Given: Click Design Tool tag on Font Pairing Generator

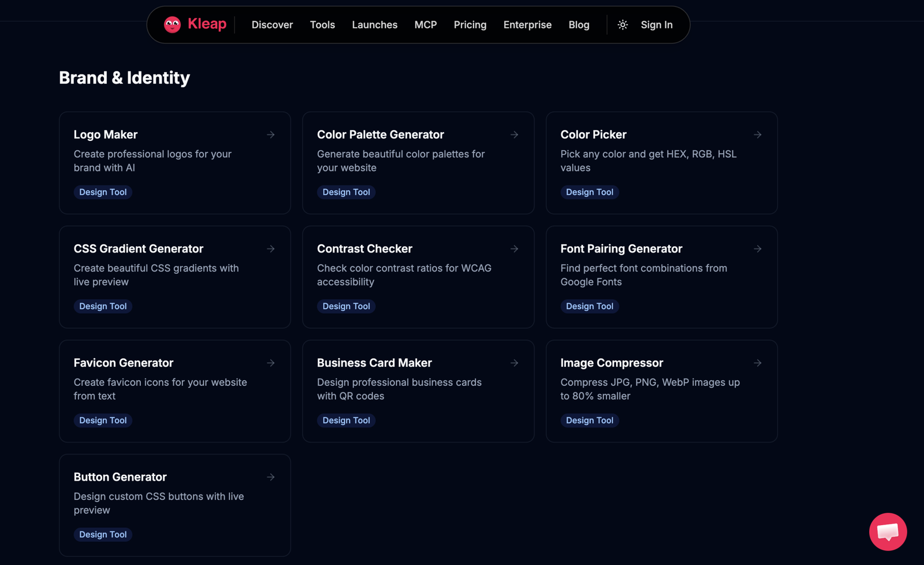Looking at the screenshot, I should (x=590, y=306).
